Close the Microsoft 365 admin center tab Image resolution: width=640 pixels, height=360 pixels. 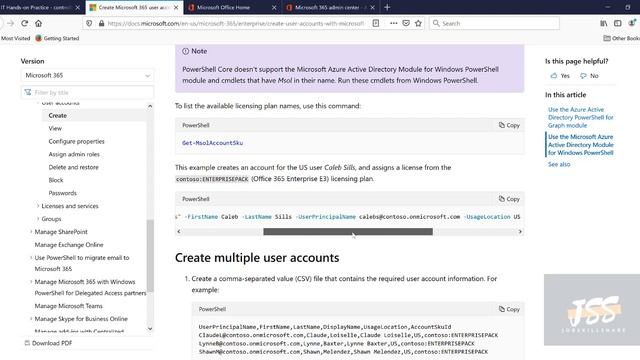[x=372, y=7]
